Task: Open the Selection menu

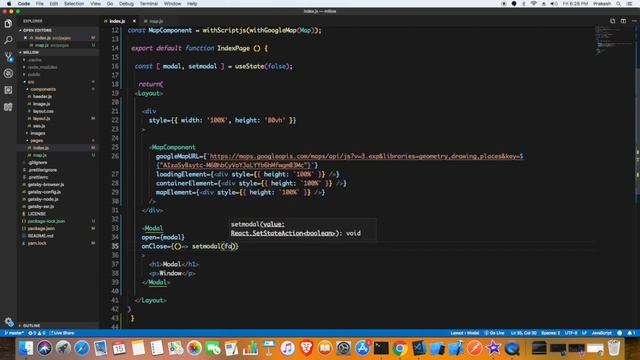Action: tap(74, 4)
